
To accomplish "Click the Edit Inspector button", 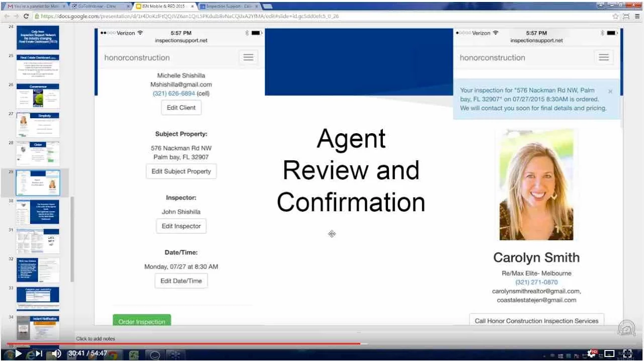I will pos(181,226).
